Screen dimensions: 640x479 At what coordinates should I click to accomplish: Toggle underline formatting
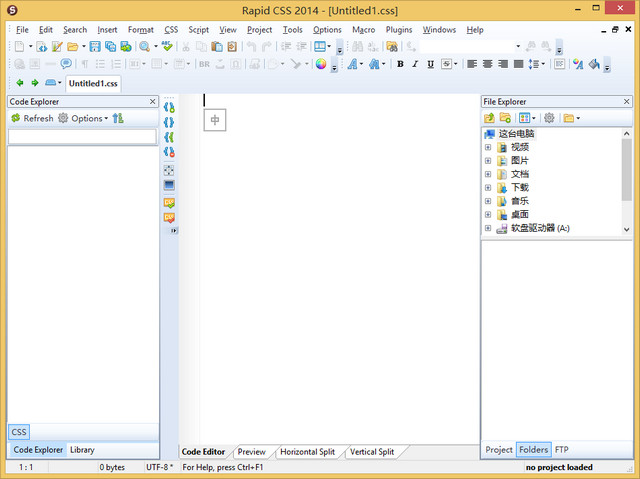tap(431, 64)
